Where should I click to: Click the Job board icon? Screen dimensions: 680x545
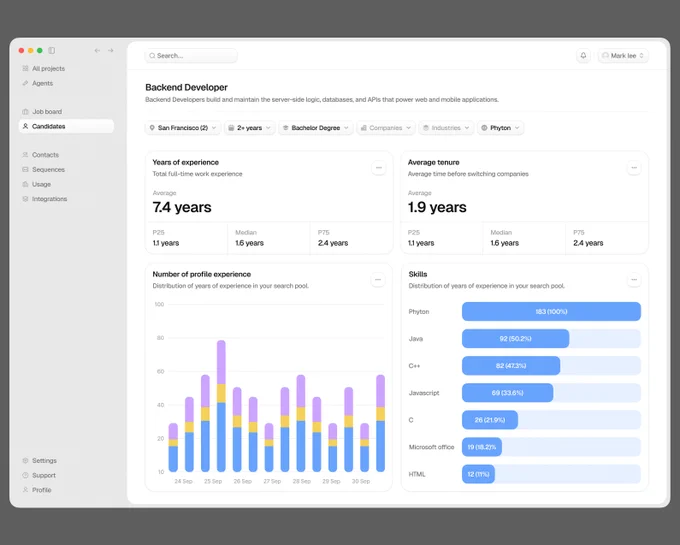[25, 112]
